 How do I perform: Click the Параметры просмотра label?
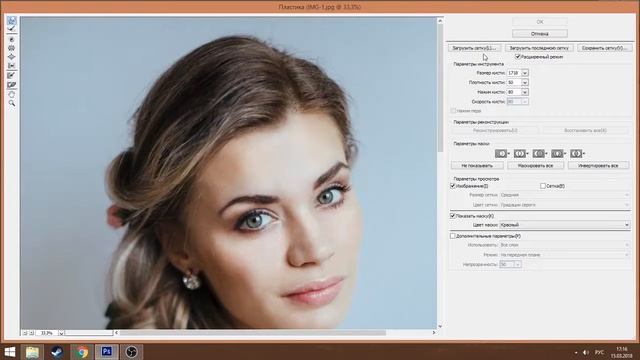pos(476,179)
